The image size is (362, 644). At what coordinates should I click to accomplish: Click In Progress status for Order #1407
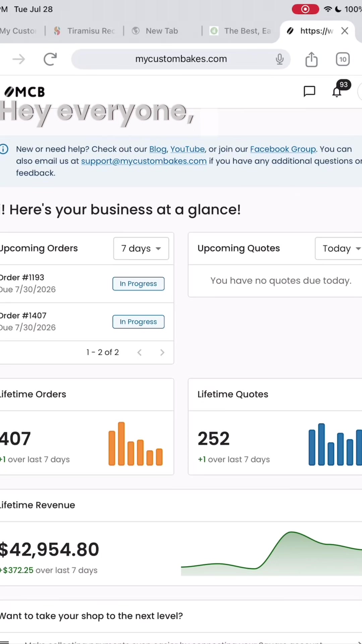(x=138, y=322)
